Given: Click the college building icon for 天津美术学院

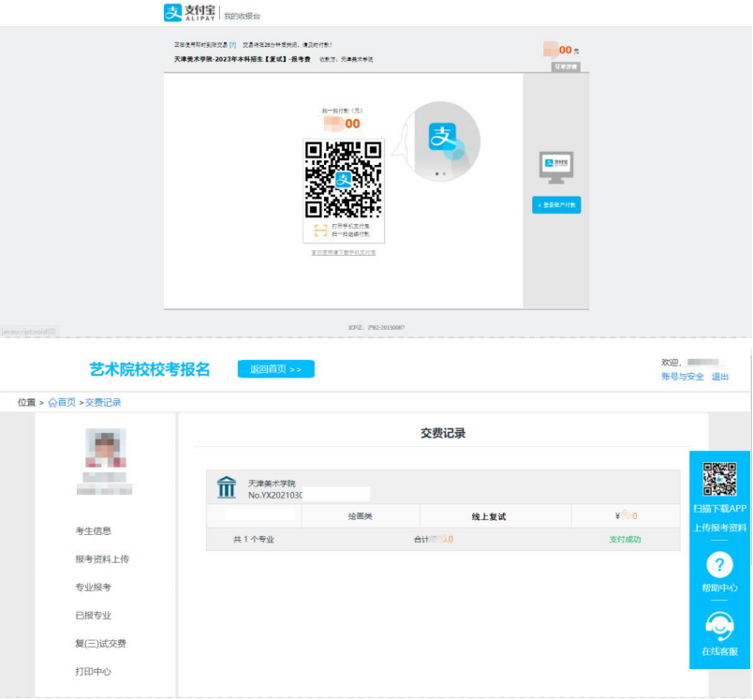Looking at the screenshot, I should pyautogui.click(x=227, y=487).
